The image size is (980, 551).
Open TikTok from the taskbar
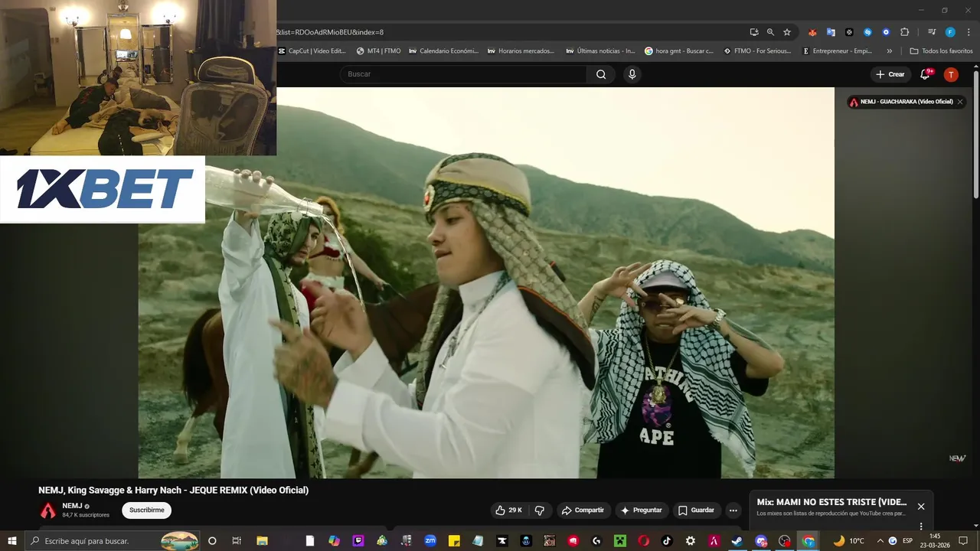coord(667,541)
